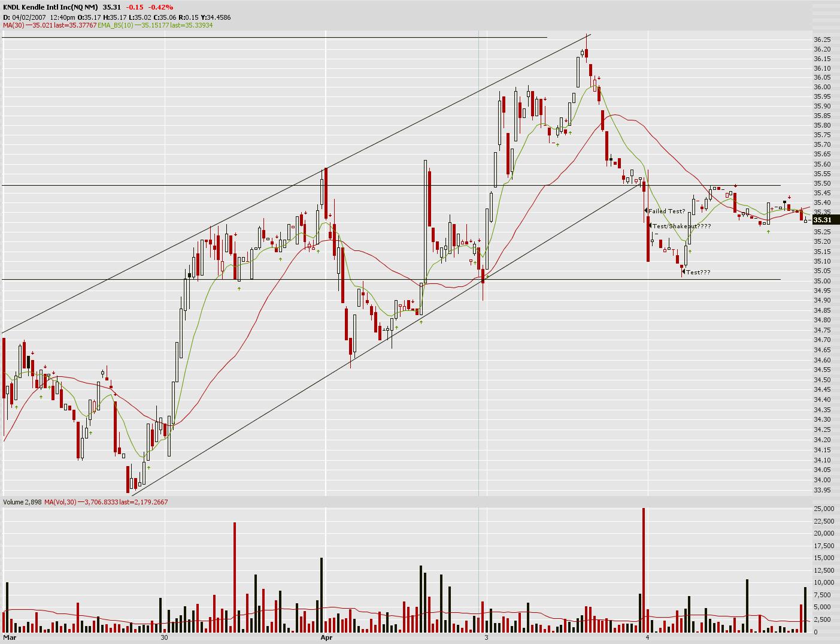This screenshot has height=644, width=840.
Task: Click the 3 date label on time axis
Action: pyautogui.click(x=486, y=638)
